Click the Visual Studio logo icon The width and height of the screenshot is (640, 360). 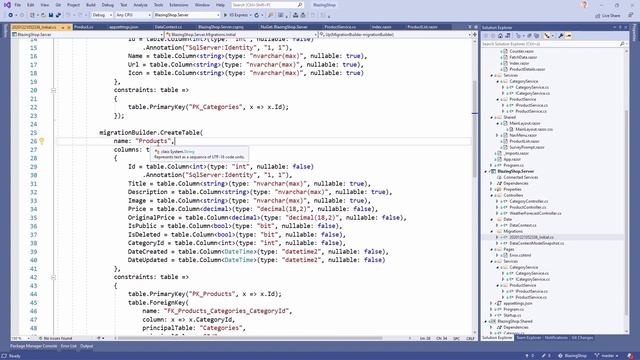click(7, 5)
